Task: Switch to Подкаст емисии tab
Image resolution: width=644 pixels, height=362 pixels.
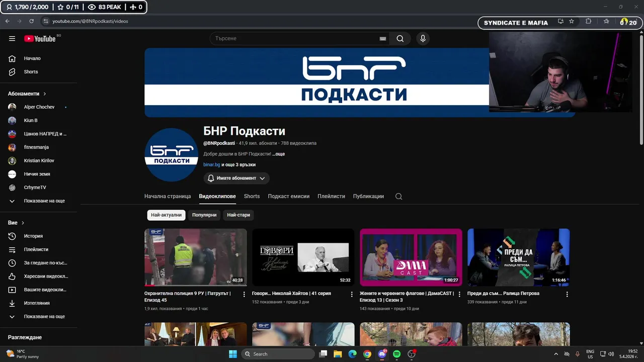Action: tap(289, 196)
